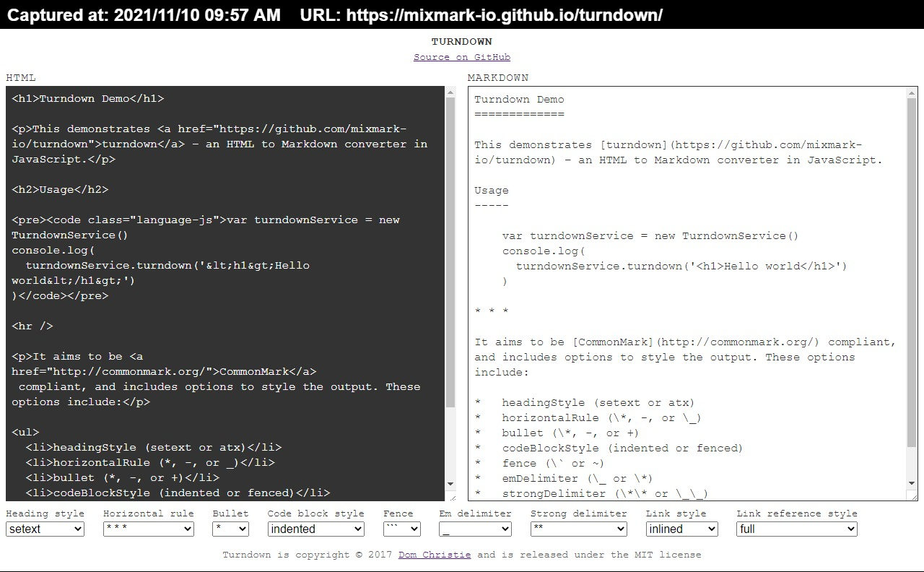The width and height of the screenshot is (924, 572).
Task: Click the MARKDOWN pane label
Action: pyautogui.click(x=498, y=77)
